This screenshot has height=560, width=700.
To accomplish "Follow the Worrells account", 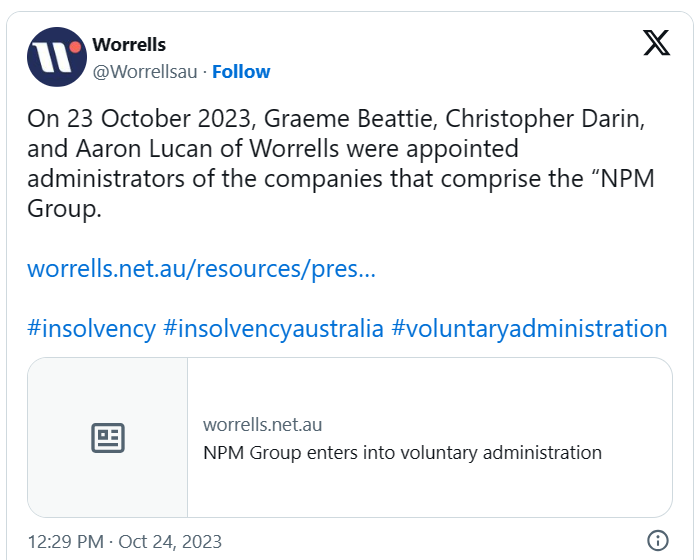I will [x=241, y=71].
